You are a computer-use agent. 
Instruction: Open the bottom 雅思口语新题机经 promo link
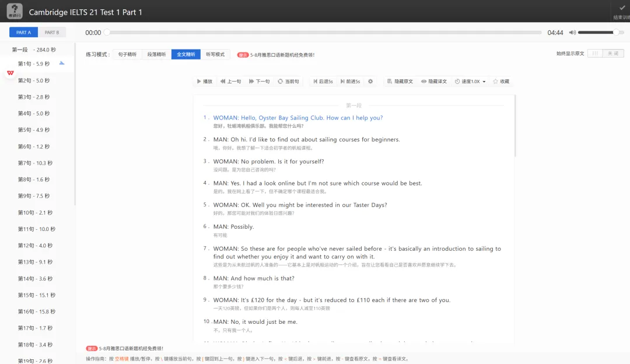pyautogui.click(x=131, y=348)
